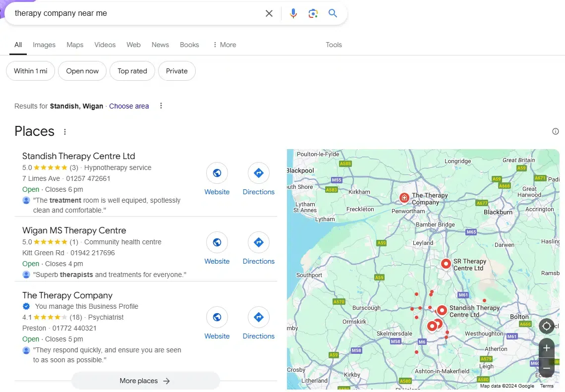Open the options menu beside Choose area
Viewport: 565px width, 392px height.
point(161,106)
